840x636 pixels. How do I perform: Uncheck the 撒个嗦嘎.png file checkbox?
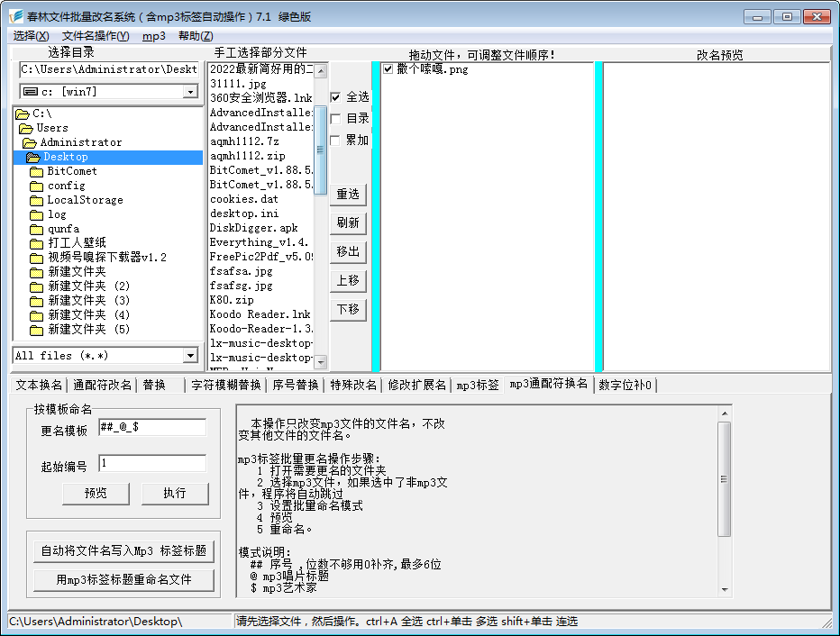pos(388,69)
